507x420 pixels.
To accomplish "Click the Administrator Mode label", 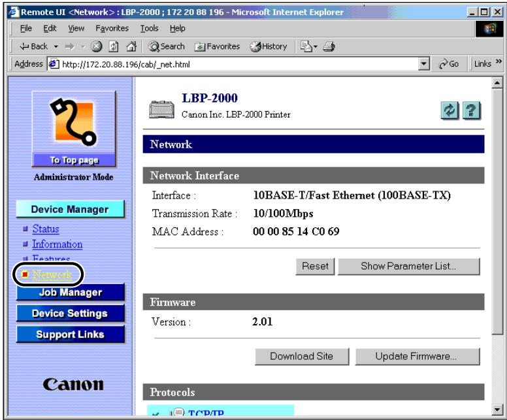I will [73, 177].
